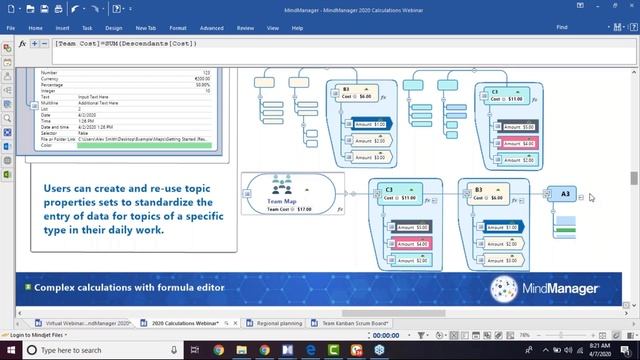Open a file with the folder icon
Image resolution: width=640 pixels, height=360 pixels.
point(30,9)
